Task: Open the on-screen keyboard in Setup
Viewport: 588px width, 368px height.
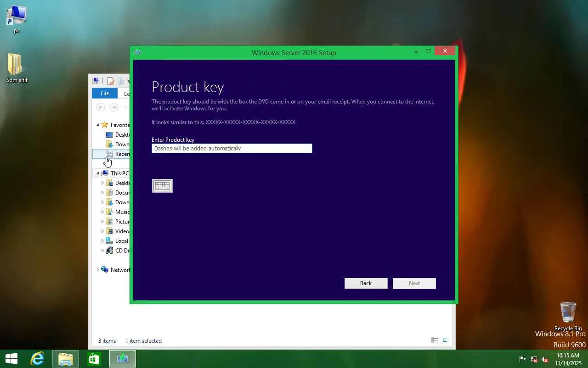Action: 162,186
